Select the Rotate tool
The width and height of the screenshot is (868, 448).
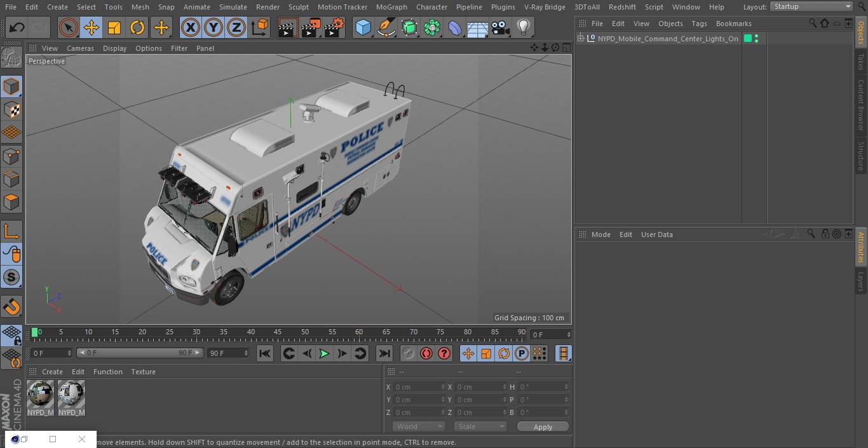click(x=137, y=27)
